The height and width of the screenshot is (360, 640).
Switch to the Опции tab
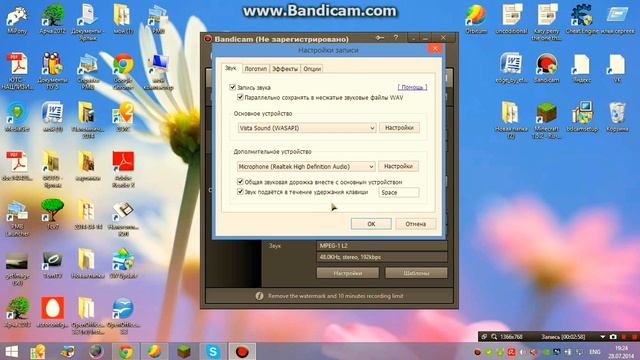pyautogui.click(x=312, y=69)
